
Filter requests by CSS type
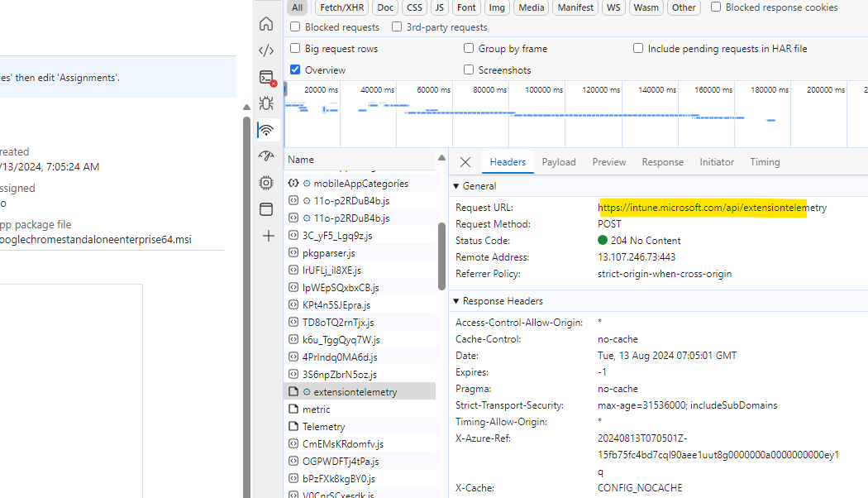[414, 7]
